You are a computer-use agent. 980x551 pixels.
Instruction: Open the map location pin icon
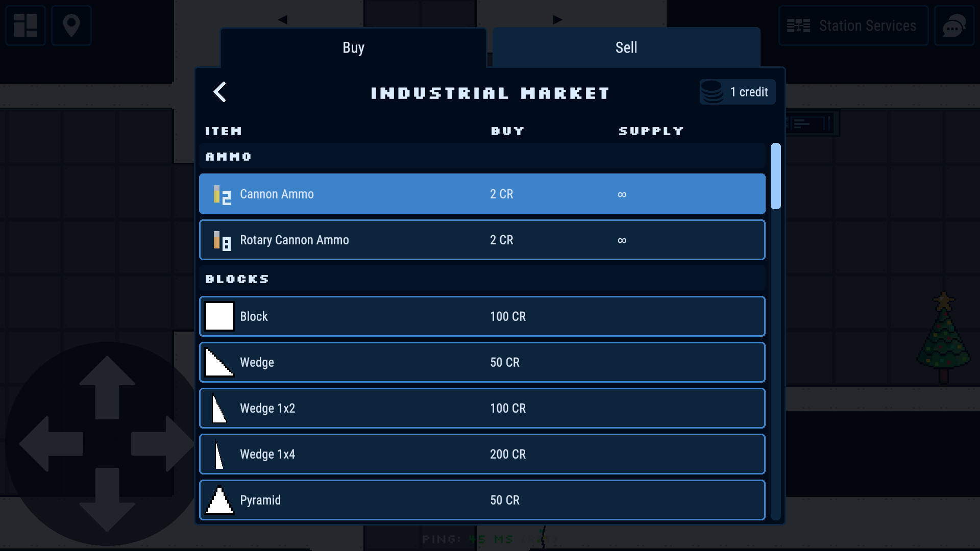[x=71, y=26]
